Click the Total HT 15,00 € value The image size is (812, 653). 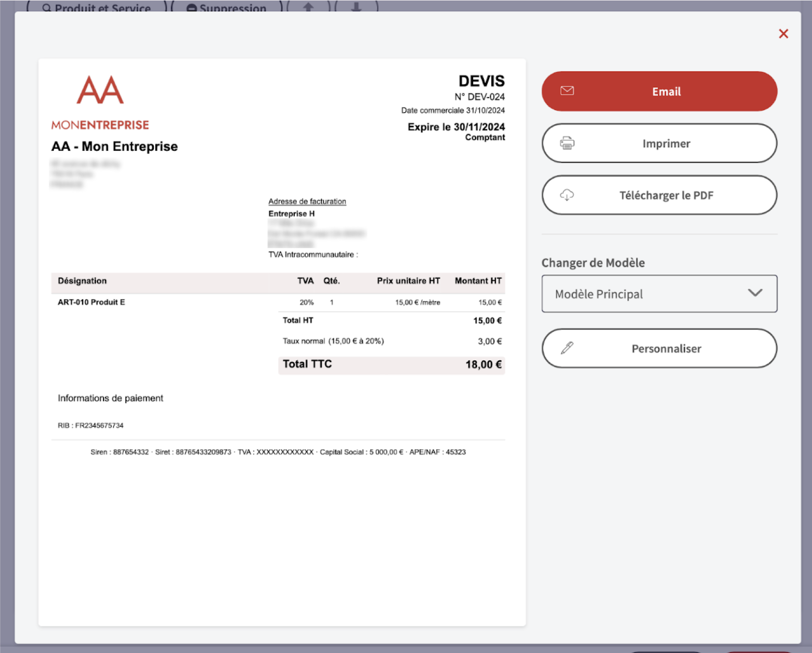click(x=487, y=321)
